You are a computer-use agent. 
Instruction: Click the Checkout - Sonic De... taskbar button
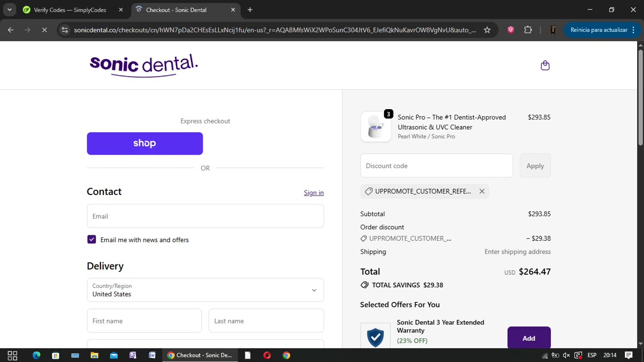pyautogui.click(x=200, y=355)
